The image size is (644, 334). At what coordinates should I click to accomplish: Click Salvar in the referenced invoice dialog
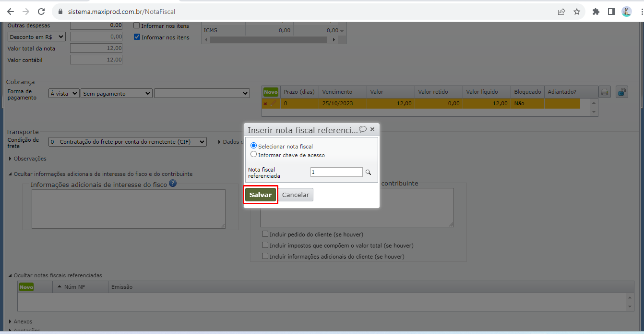pos(260,195)
